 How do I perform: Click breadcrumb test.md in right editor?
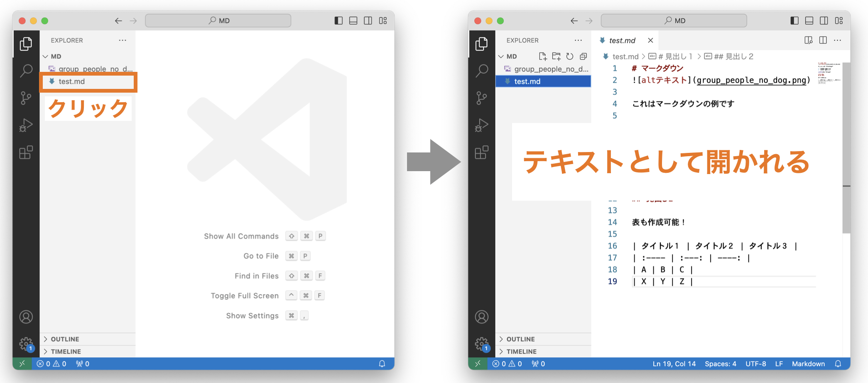coord(621,56)
